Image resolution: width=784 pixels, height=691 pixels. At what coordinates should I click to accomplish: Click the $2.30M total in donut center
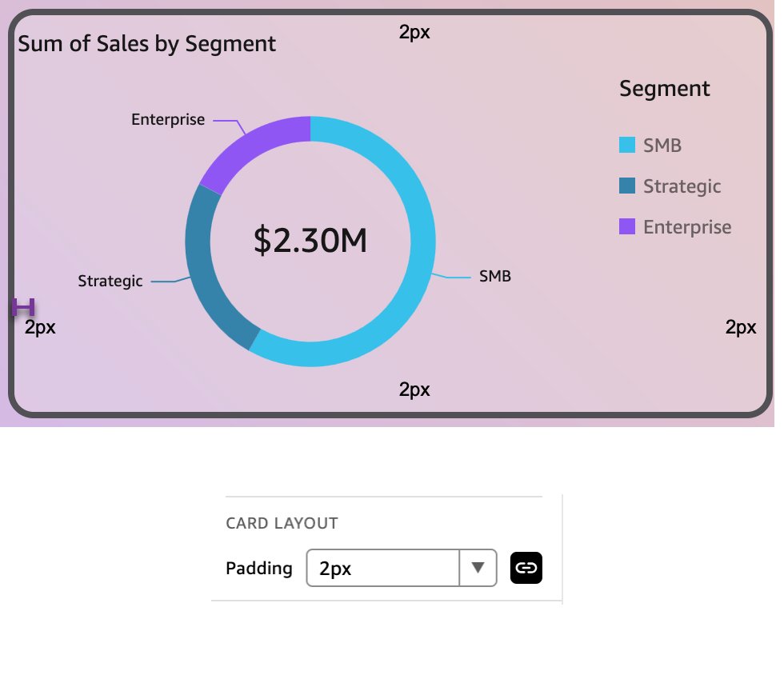click(310, 241)
